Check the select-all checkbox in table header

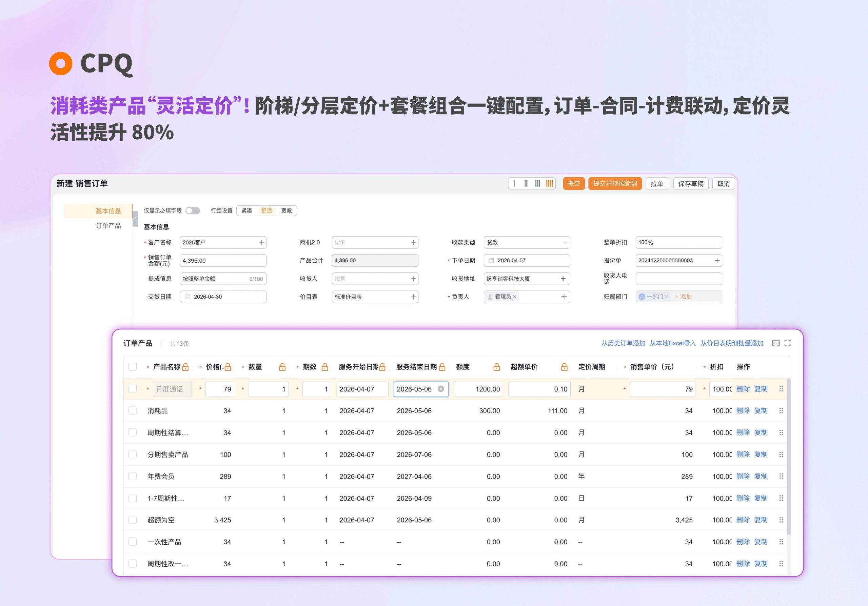pyautogui.click(x=132, y=366)
